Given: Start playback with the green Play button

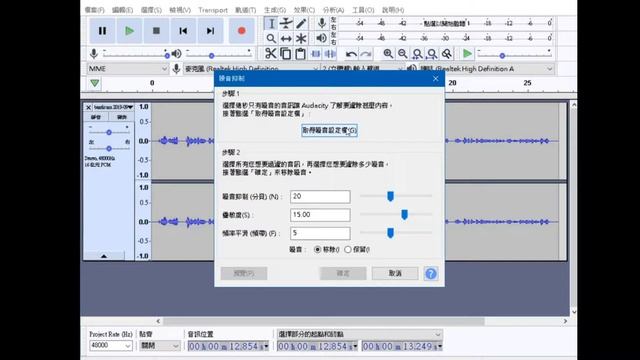Looking at the screenshot, I should (129, 31).
